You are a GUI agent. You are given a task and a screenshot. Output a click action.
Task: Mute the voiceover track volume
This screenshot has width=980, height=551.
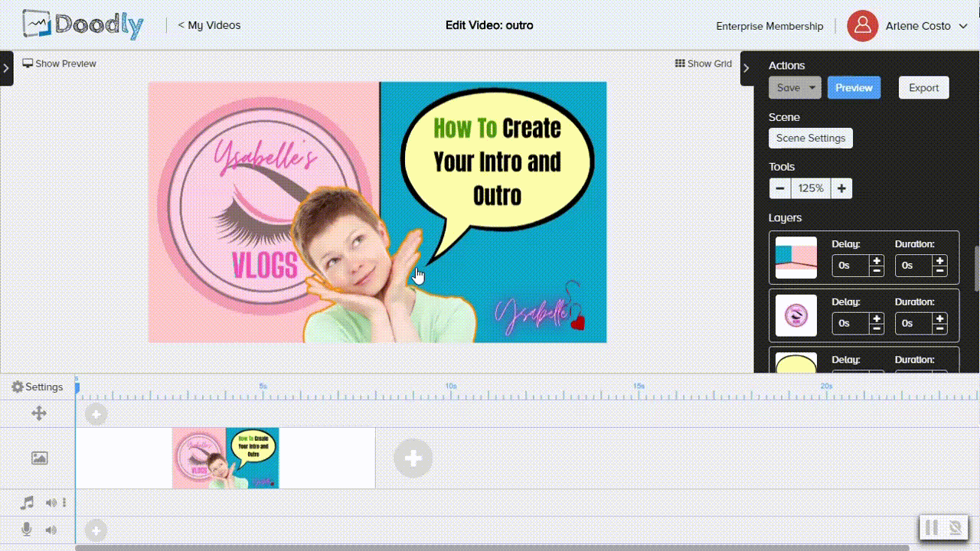coord(51,530)
